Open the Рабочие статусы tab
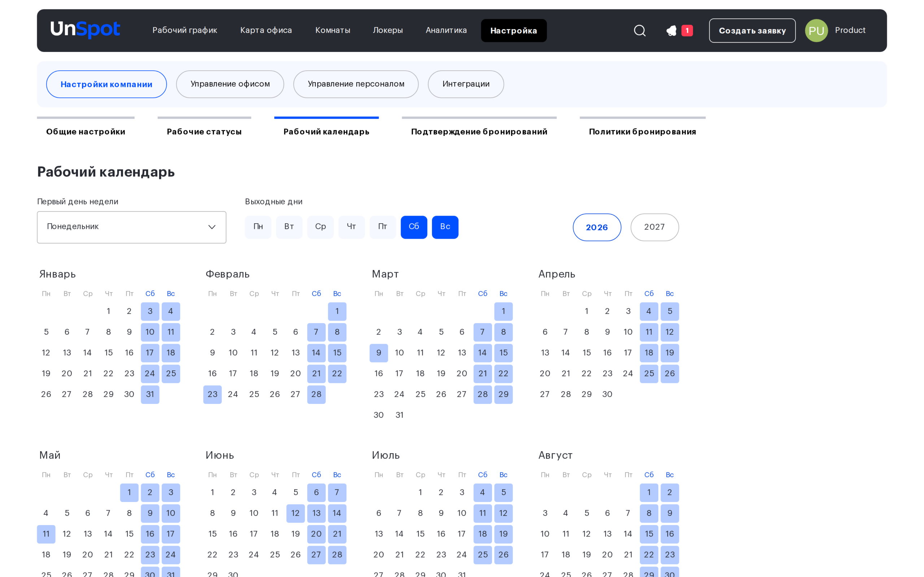 point(204,131)
